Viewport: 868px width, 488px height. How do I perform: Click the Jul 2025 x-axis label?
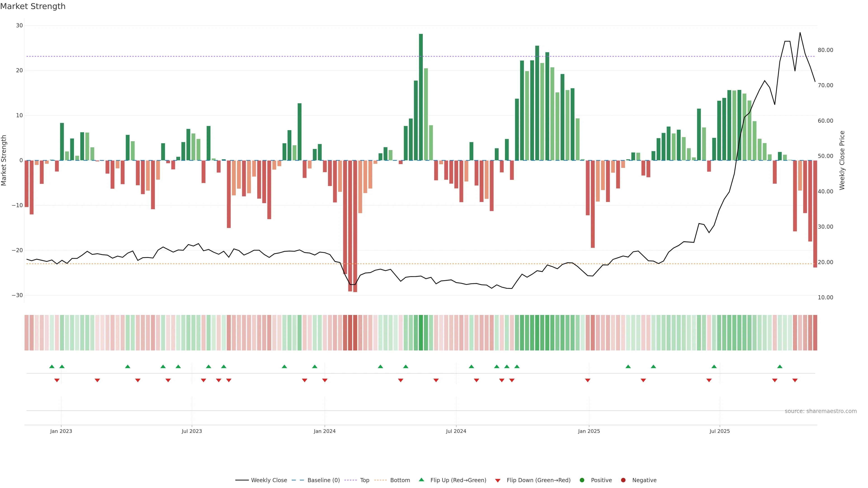click(719, 431)
